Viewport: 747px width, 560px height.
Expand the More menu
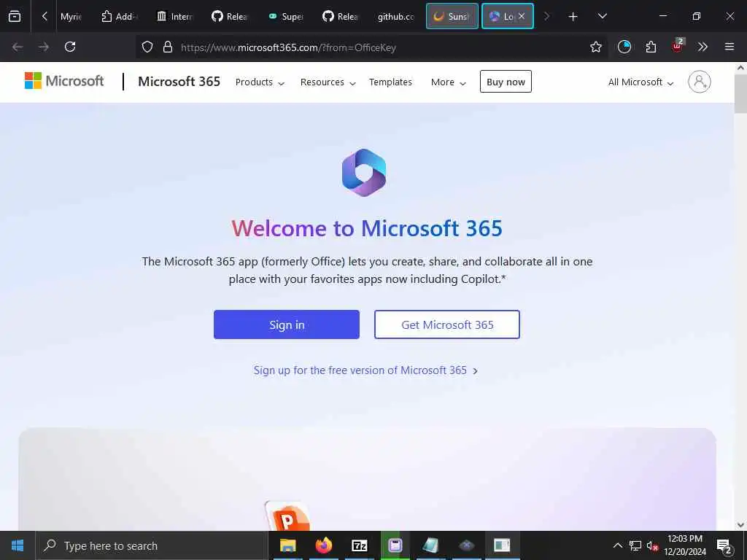tap(448, 82)
